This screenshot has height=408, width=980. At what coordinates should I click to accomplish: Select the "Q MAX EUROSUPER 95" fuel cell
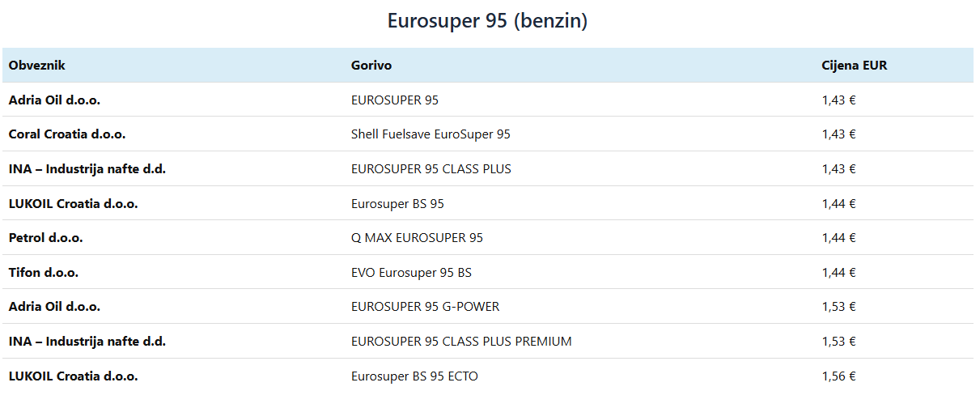point(417,238)
